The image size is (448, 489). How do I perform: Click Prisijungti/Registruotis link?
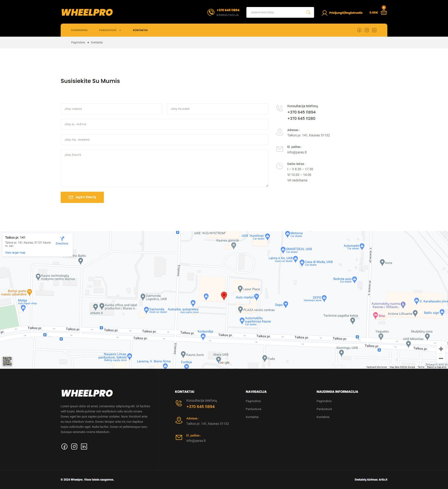tap(346, 13)
